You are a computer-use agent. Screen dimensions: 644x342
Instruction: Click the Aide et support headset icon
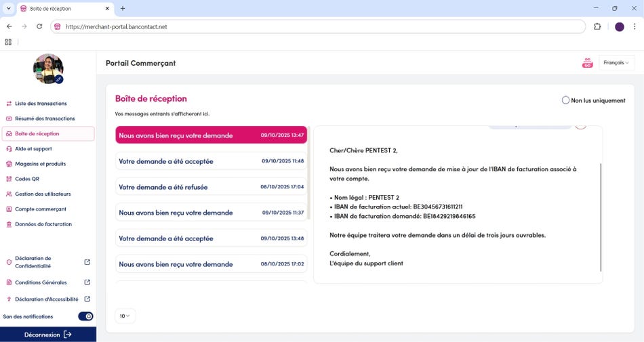(x=9, y=149)
